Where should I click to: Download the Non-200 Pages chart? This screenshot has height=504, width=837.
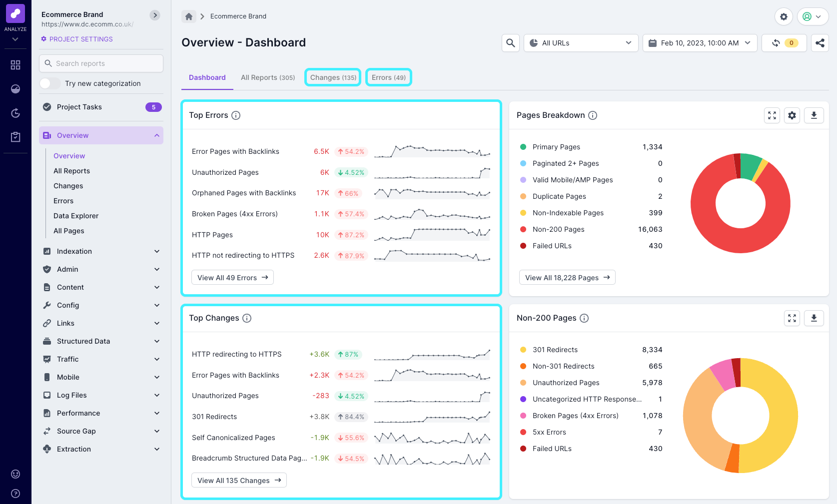point(814,318)
